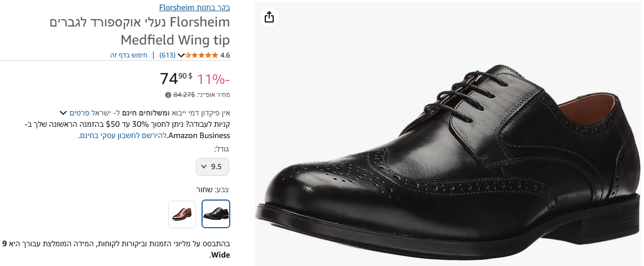Expand the rating breakdown chevron
This screenshot has width=644, height=266.
click(181, 55)
